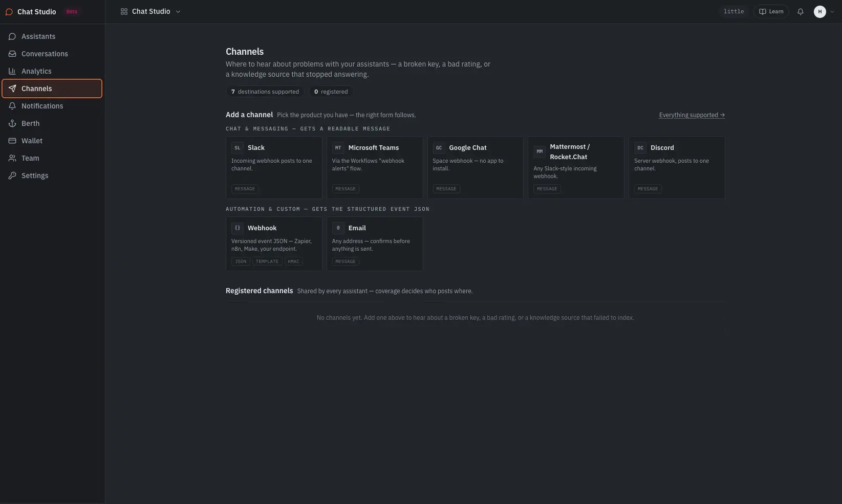Viewport: 842px width, 504px height.
Task: Go to Team in the sidebar
Action: point(52,158)
